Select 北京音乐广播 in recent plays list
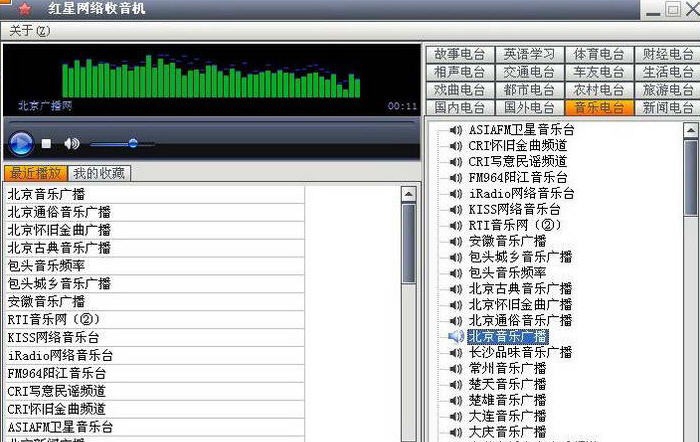Screen dimensions: 700x442 click(154, 195)
